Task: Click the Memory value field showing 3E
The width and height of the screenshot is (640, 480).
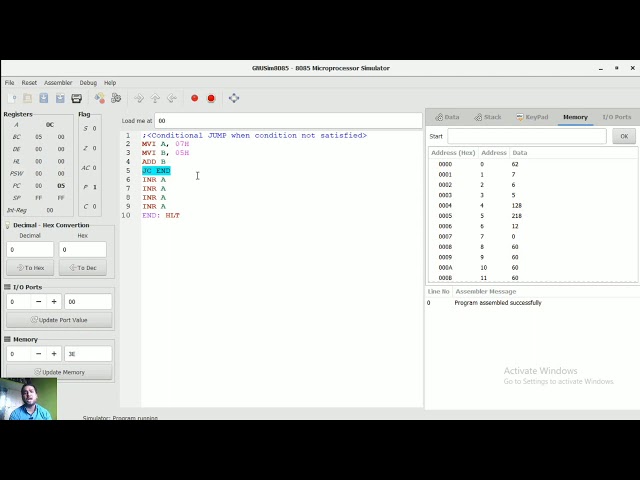Action: click(x=88, y=354)
